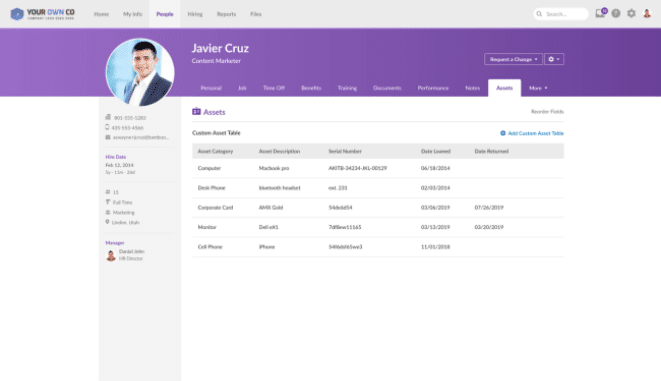Select the Cell Phone asset row
Viewport: 661px width, 381px height.
tap(378, 247)
